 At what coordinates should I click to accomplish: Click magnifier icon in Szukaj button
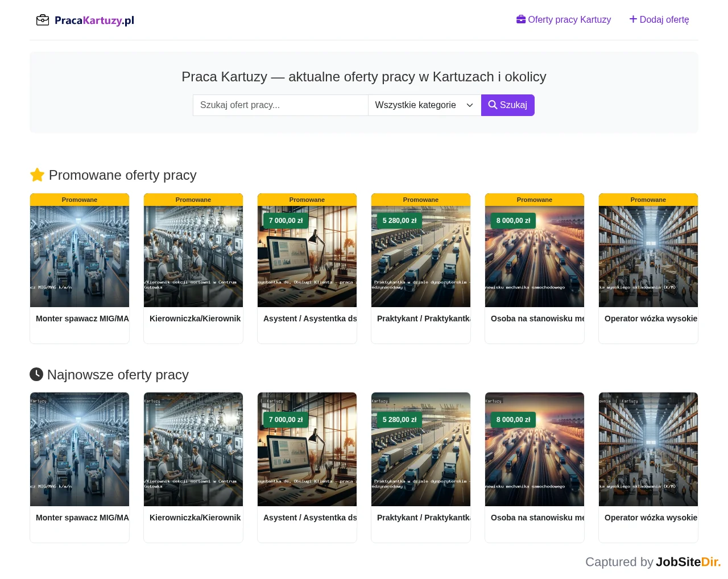click(x=493, y=105)
